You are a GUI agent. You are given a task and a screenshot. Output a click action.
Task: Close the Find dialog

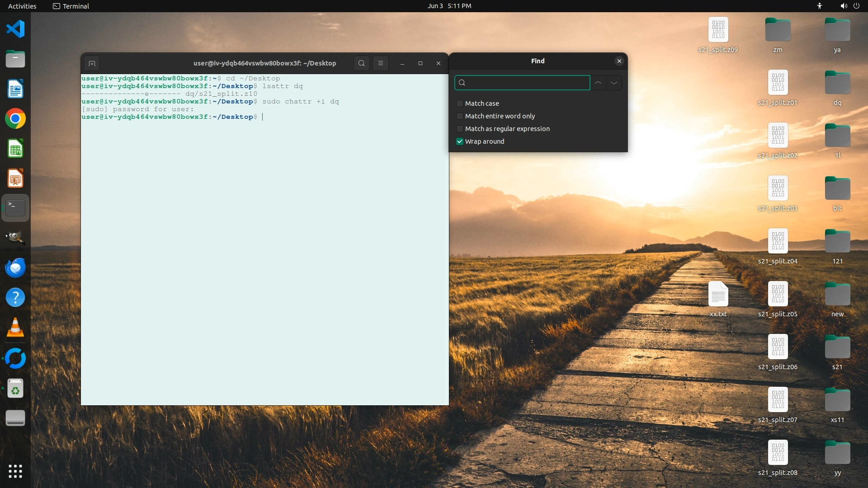(x=619, y=61)
